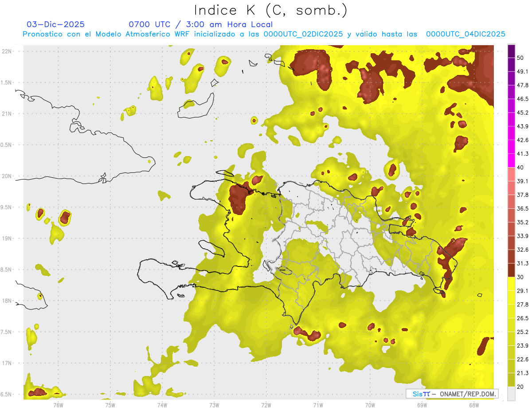Click the gray color bar segment below 20

[511, 394]
